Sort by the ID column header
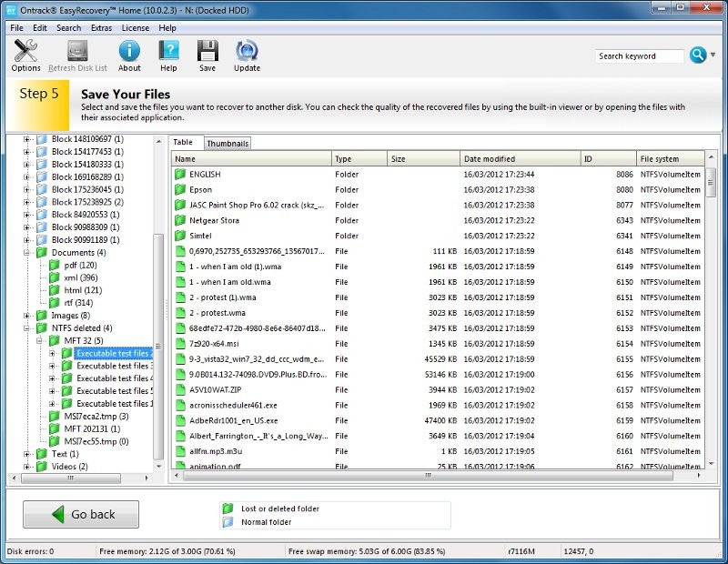This screenshot has height=564, width=728. 608,159
